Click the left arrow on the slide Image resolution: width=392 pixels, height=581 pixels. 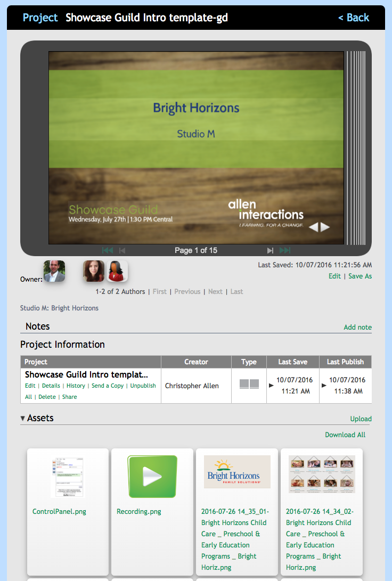pyautogui.click(x=314, y=227)
